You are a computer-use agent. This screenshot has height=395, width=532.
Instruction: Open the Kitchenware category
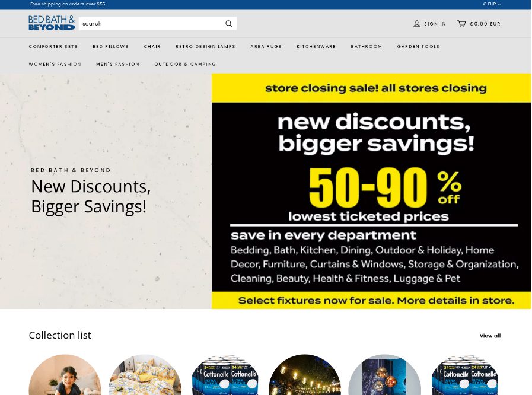click(316, 46)
